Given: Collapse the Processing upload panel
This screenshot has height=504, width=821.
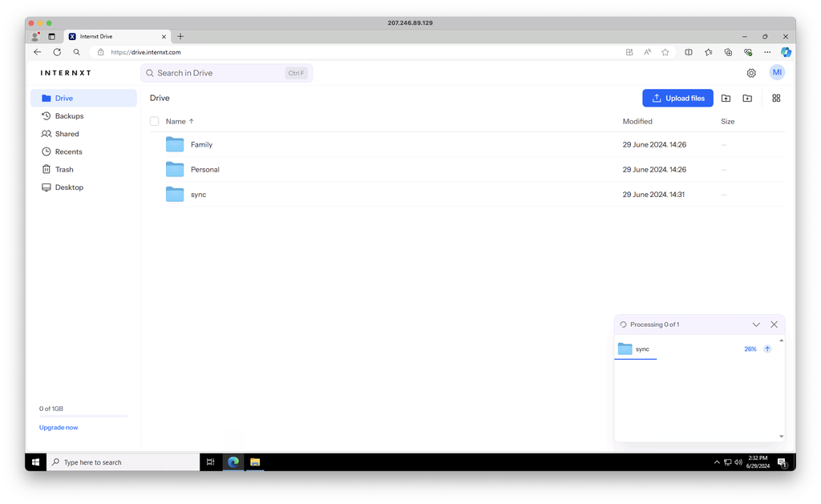Looking at the screenshot, I should tap(755, 324).
